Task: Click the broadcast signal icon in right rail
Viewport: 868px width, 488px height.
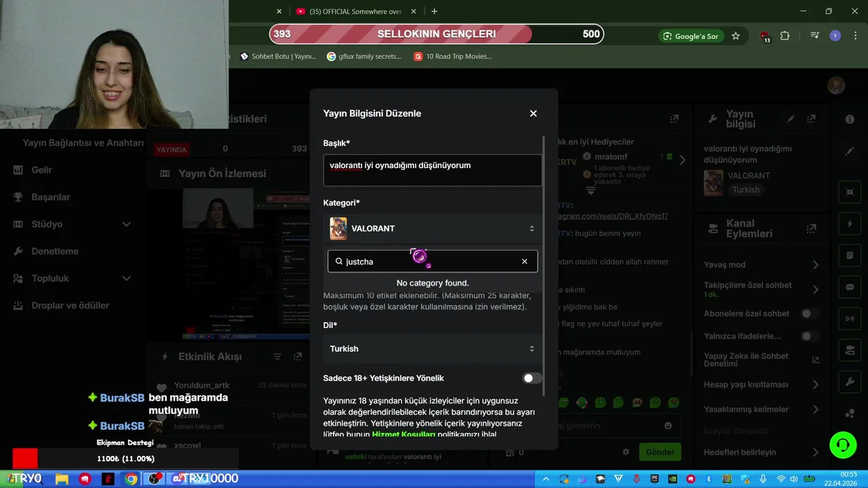Action: pos(850,319)
